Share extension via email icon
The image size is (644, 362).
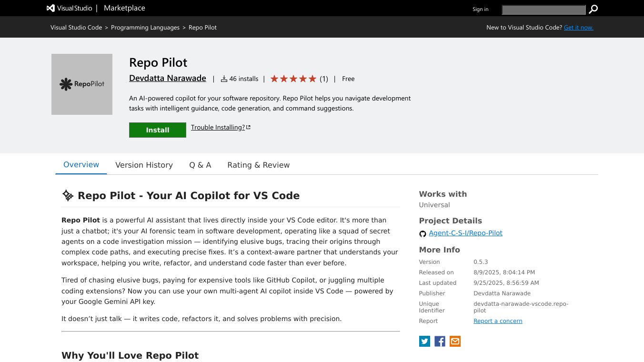click(455, 341)
